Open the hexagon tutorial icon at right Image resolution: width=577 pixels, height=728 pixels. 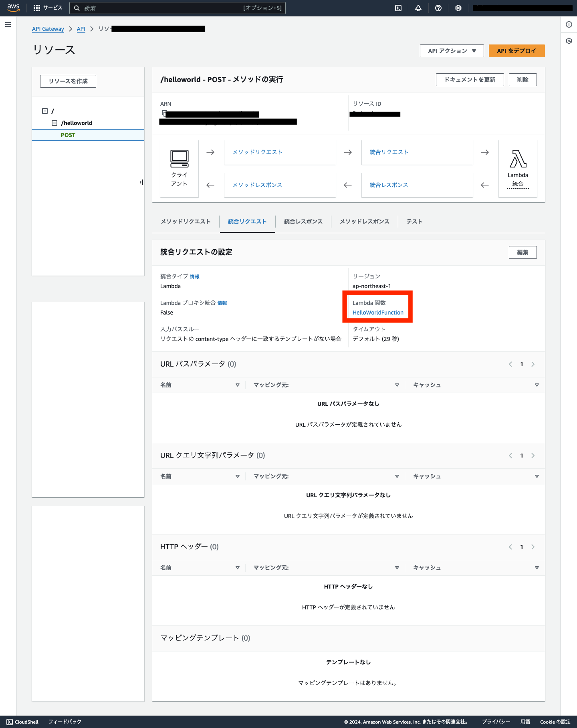pyautogui.click(x=569, y=41)
